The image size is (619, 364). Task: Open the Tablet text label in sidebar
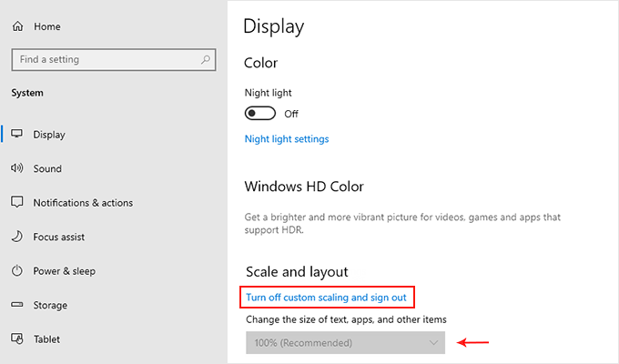click(46, 339)
